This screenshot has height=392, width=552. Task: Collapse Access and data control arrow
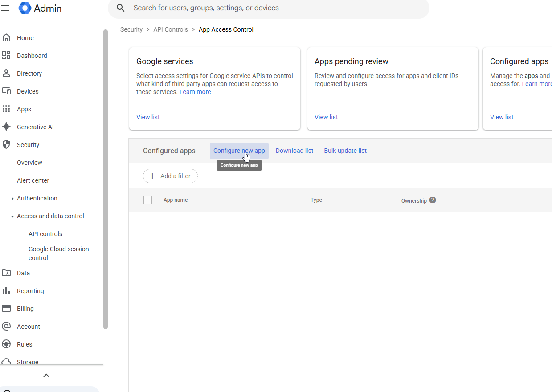tap(12, 216)
